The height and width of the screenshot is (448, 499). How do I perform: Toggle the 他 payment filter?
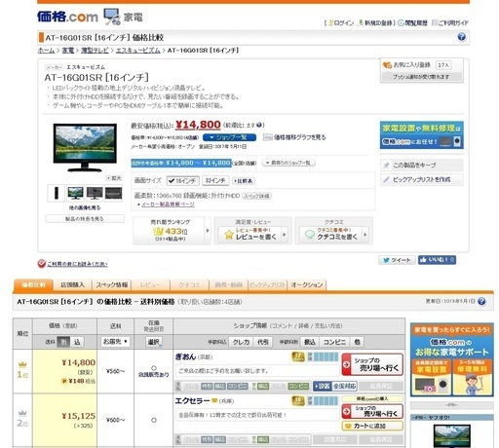point(358,342)
